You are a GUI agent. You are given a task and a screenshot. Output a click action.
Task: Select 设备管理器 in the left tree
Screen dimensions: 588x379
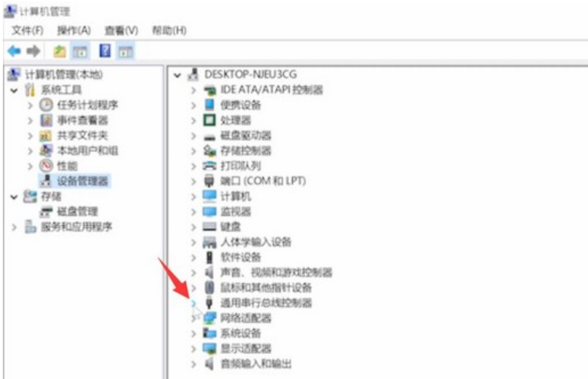point(83,181)
